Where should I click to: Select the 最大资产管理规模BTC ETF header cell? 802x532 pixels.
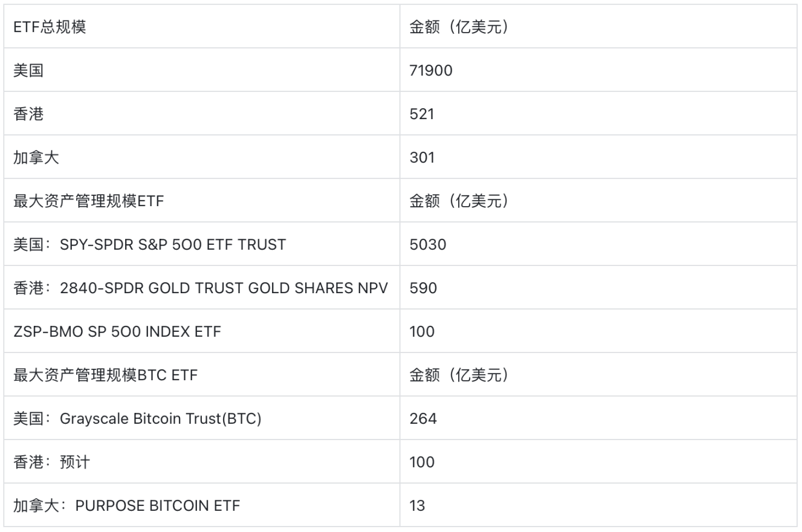[x=106, y=375]
